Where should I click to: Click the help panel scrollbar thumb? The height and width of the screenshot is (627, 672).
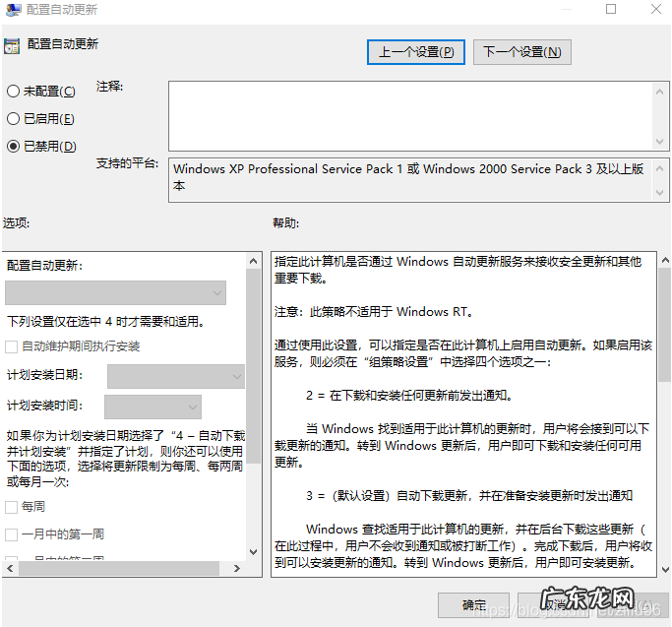[x=665, y=325]
